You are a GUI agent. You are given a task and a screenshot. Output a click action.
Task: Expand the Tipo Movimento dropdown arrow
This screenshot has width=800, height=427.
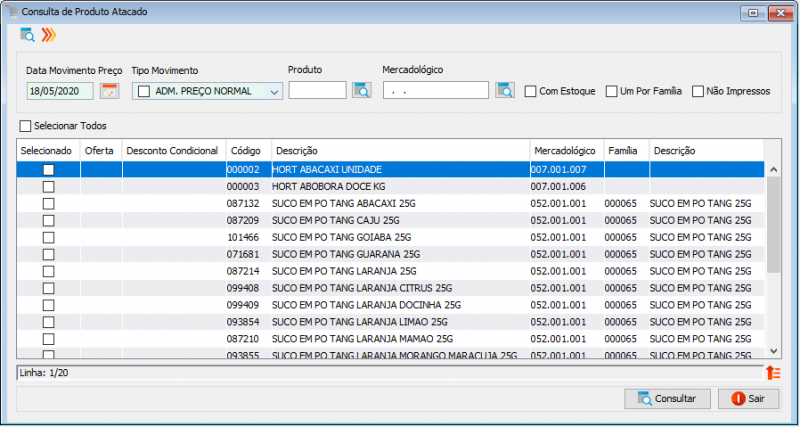point(274,92)
